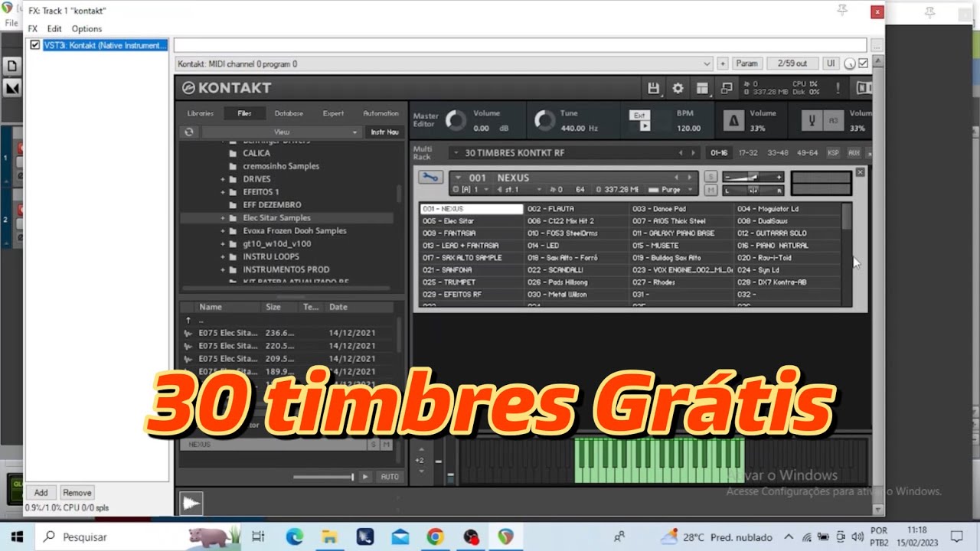Click the preview play button in browser
The image size is (980, 551).
(365, 477)
